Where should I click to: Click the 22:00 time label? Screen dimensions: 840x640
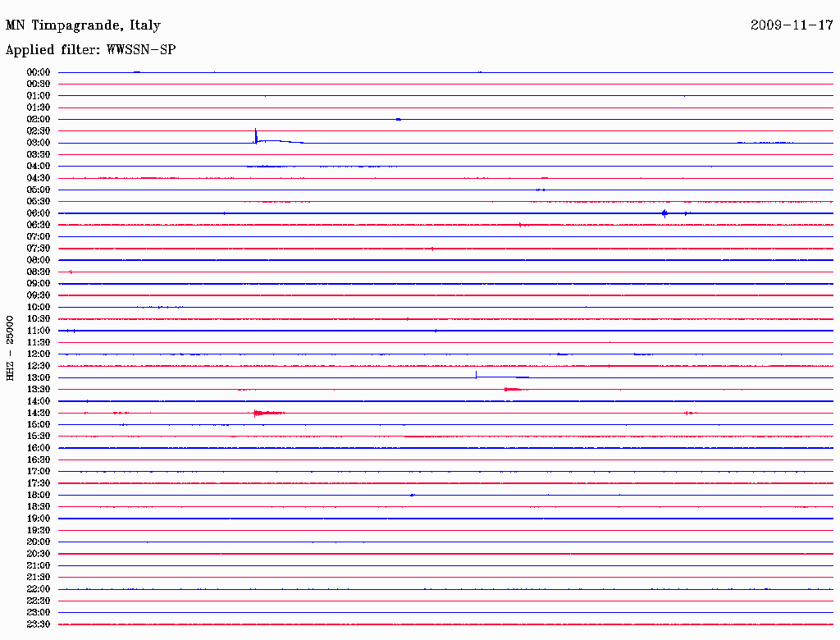coord(39,589)
